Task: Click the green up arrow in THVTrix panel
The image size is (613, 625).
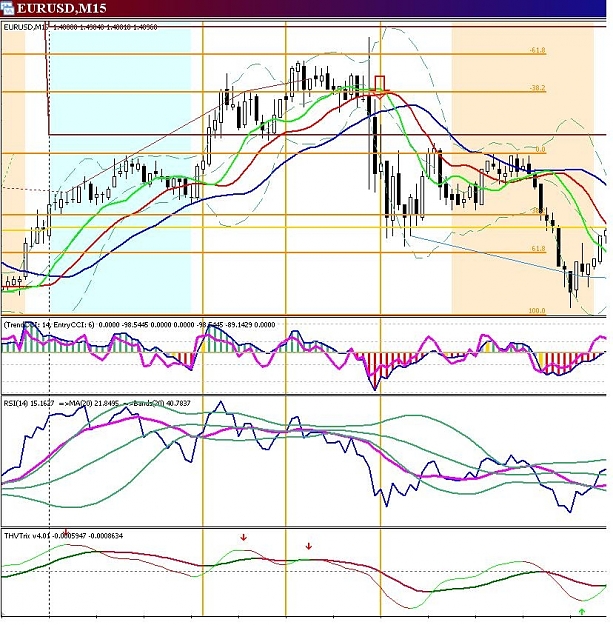Action: pos(582,611)
